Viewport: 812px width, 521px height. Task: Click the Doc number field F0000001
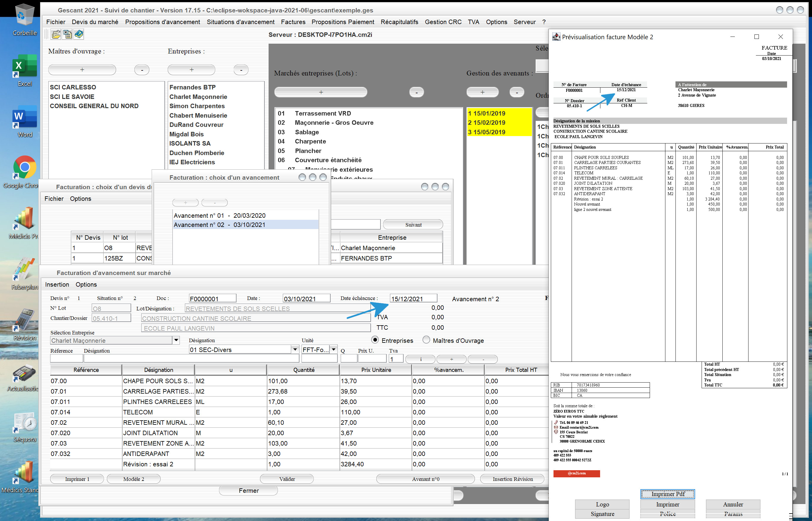[x=212, y=299]
